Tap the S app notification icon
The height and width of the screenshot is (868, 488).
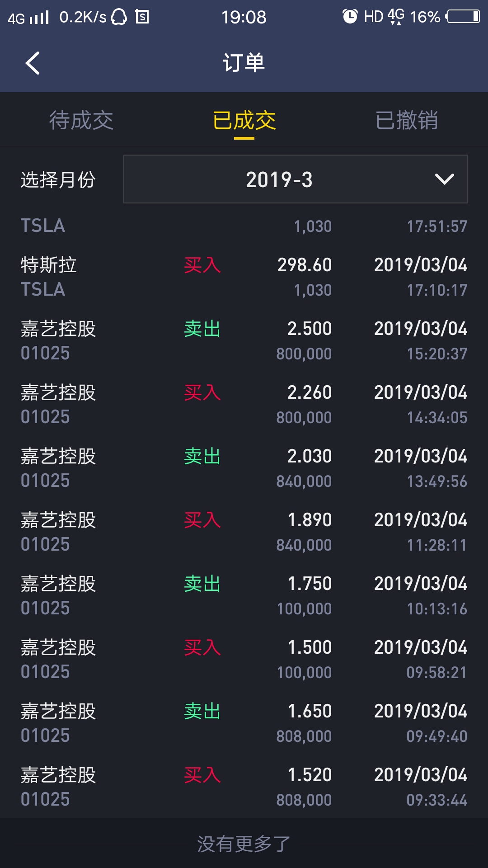[142, 17]
